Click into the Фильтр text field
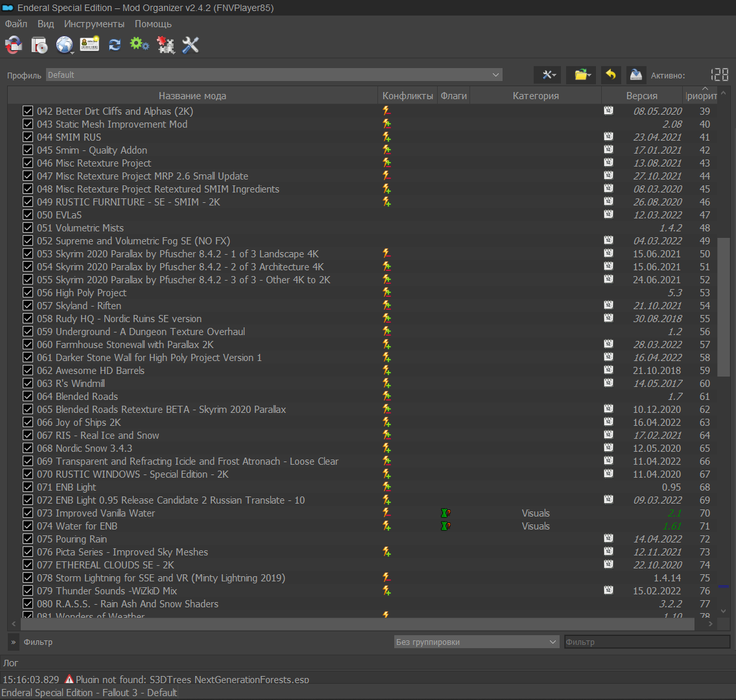Viewport: 736px width, 700px height. (x=647, y=642)
